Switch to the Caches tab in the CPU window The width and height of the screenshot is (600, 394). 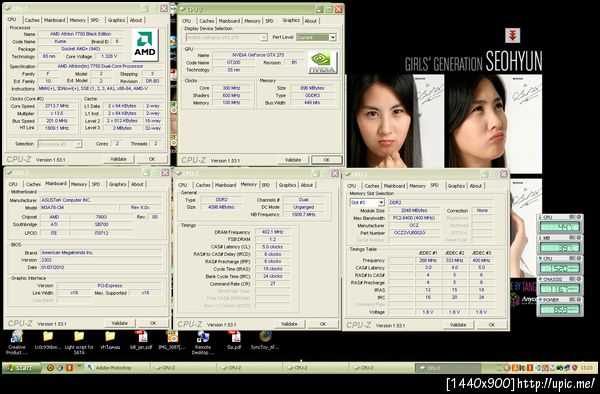(32, 20)
